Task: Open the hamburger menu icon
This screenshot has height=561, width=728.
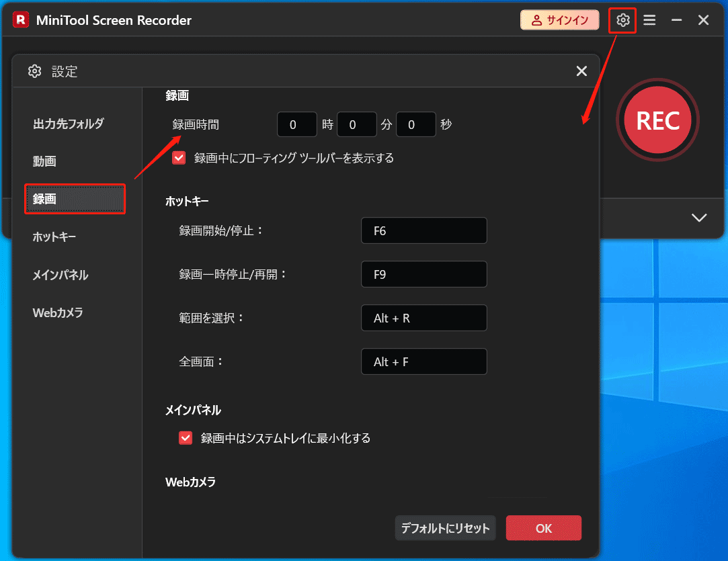Action: 649,20
